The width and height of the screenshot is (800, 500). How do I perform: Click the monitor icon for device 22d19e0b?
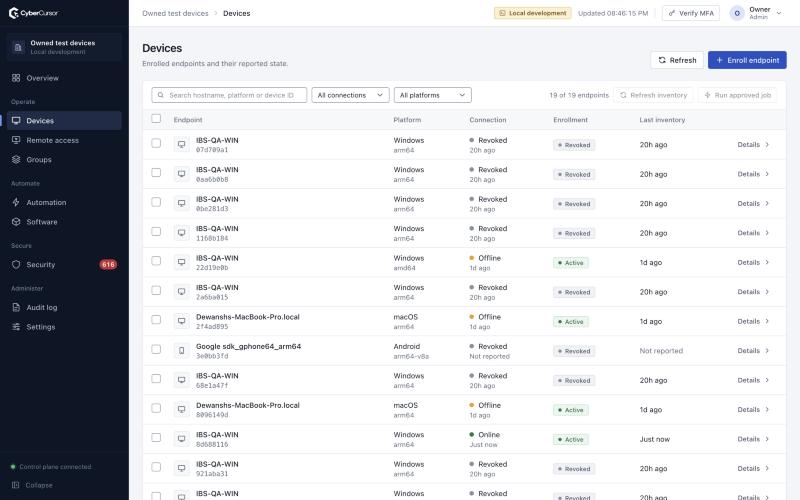(181, 262)
